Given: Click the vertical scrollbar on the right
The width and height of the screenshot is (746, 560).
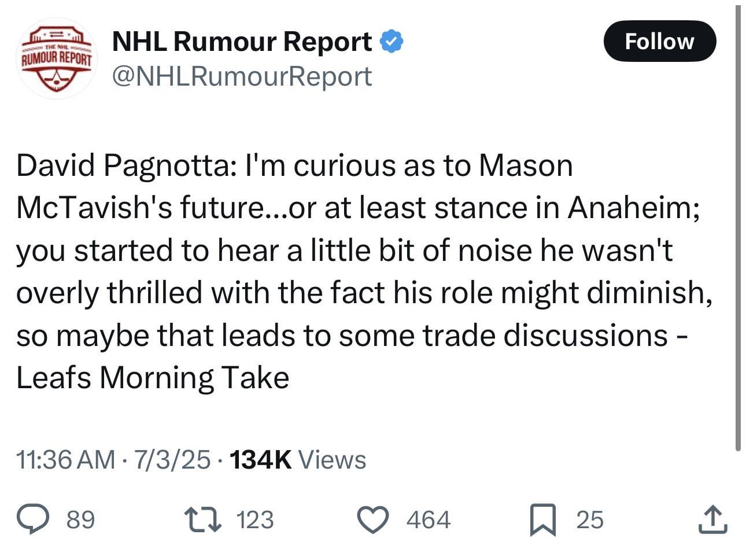Looking at the screenshot, I should (738, 231).
